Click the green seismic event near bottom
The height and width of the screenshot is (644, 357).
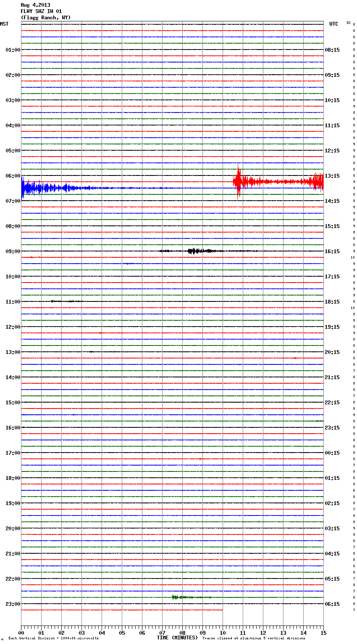[185, 597]
